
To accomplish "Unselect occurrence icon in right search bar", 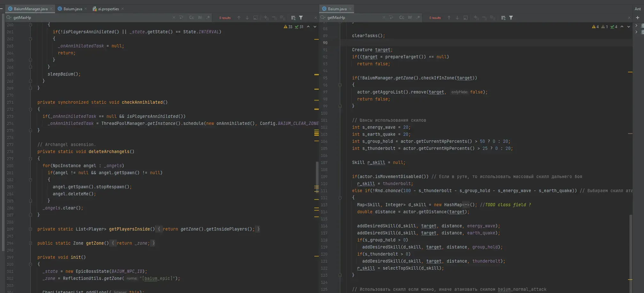I will [x=484, y=18].
